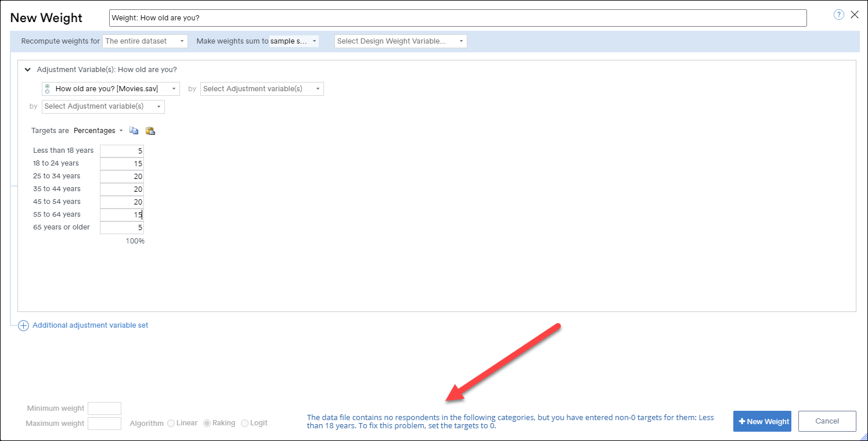The width and height of the screenshot is (868, 441).
Task: Click the 25 to 34 years target field
Action: pyautogui.click(x=122, y=176)
